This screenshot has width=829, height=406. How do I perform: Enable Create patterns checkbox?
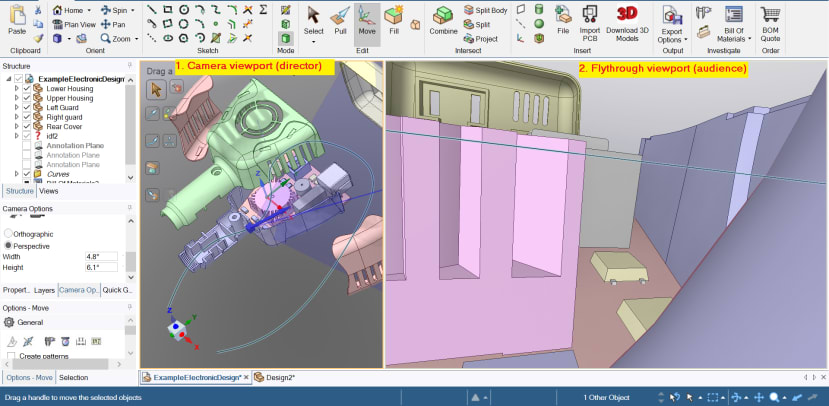(x=11, y=356)
